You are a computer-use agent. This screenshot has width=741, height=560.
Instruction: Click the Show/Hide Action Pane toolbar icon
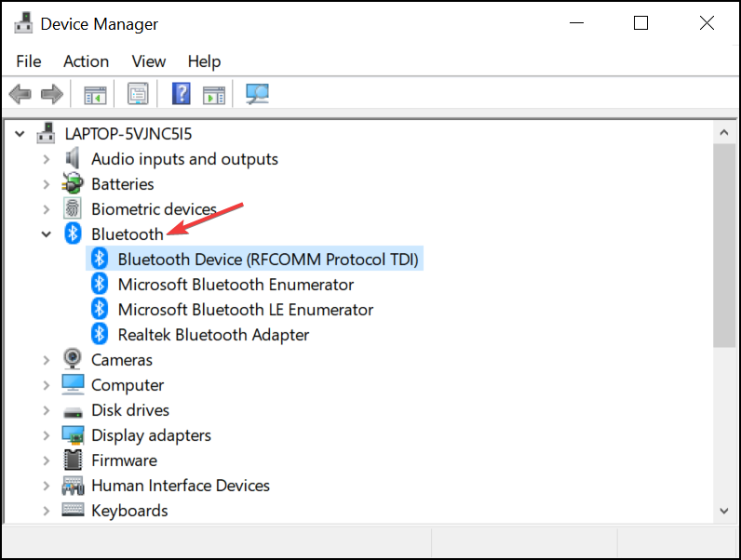214,94
